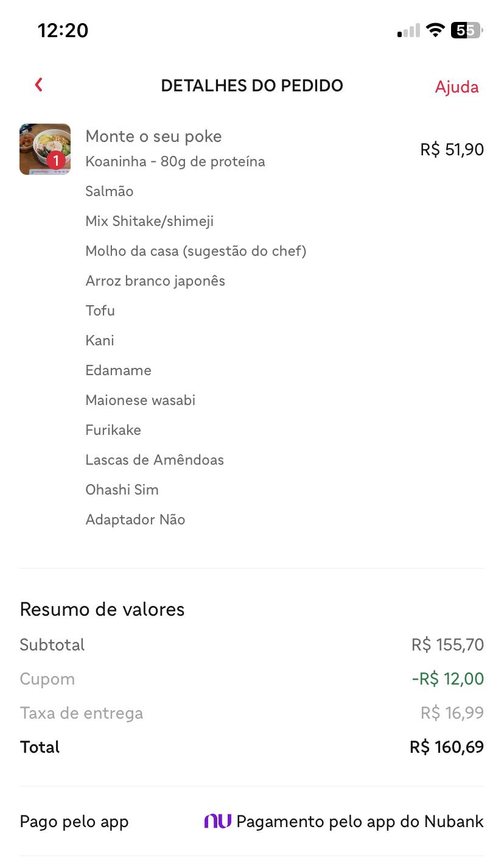The width and height of the screenshot is (504, 860).
Task: Tap Pagamento pelo app do Nubank
Action: [x=360, y=822]
